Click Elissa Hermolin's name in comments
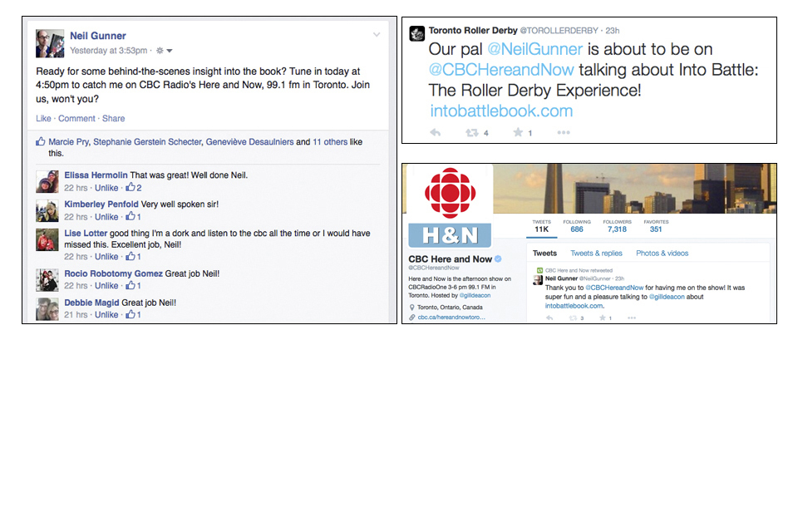798x532 pixels. tap(96, 175)
